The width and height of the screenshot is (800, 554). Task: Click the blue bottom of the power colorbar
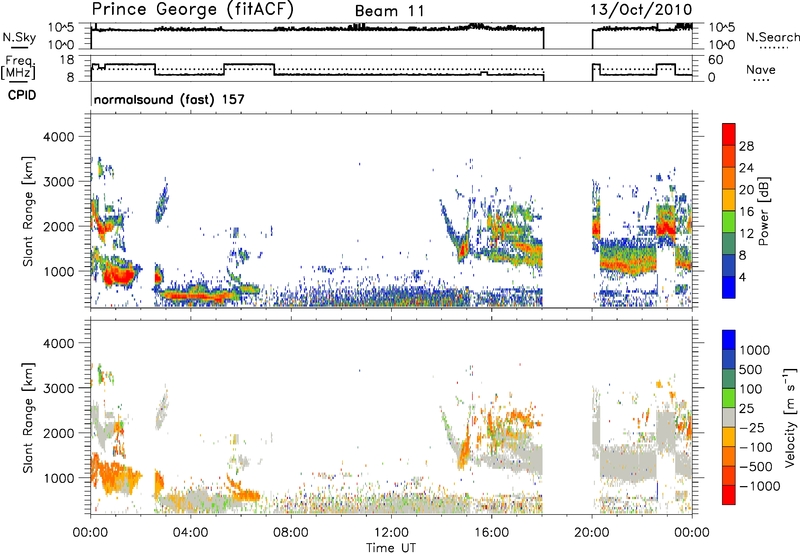coord(729,288)
